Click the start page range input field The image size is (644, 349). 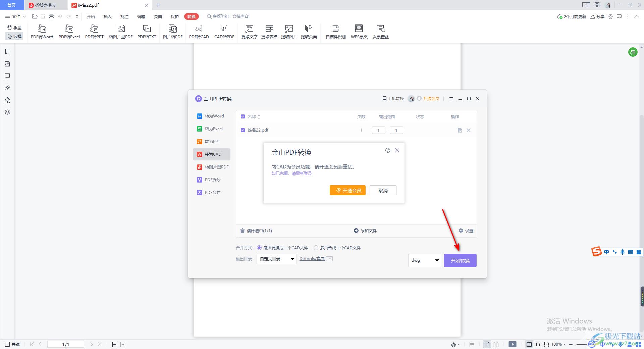378,130
